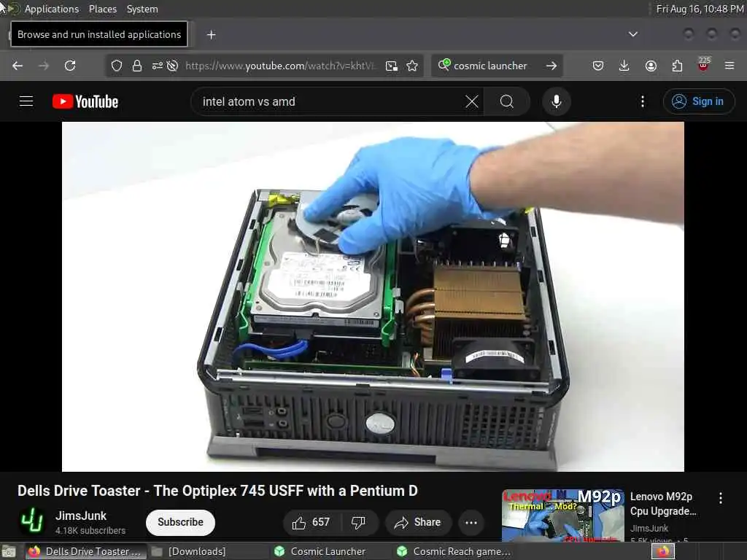Open extensions puzzle icon
The image size is (747, 560).
[x=677, y=66]
